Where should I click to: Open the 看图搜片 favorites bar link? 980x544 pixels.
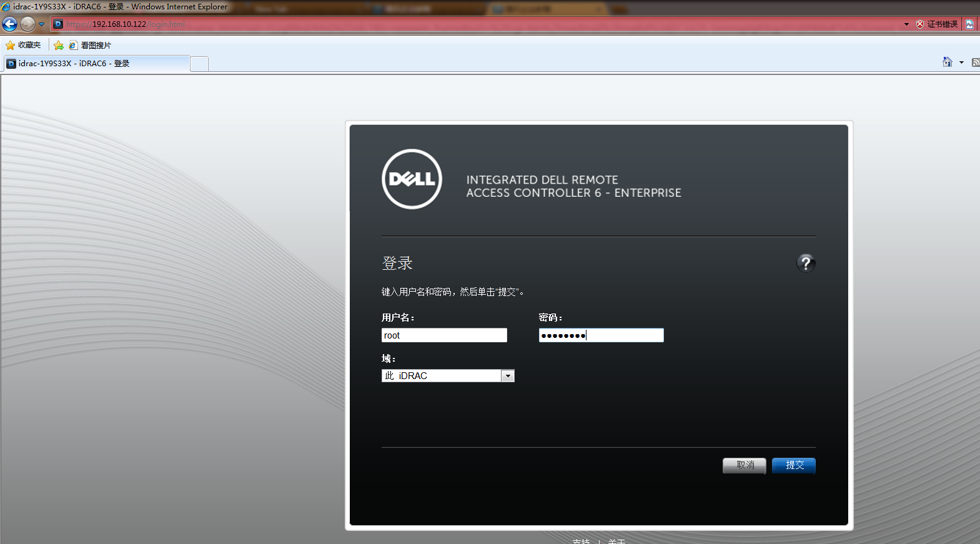(90, 45)
